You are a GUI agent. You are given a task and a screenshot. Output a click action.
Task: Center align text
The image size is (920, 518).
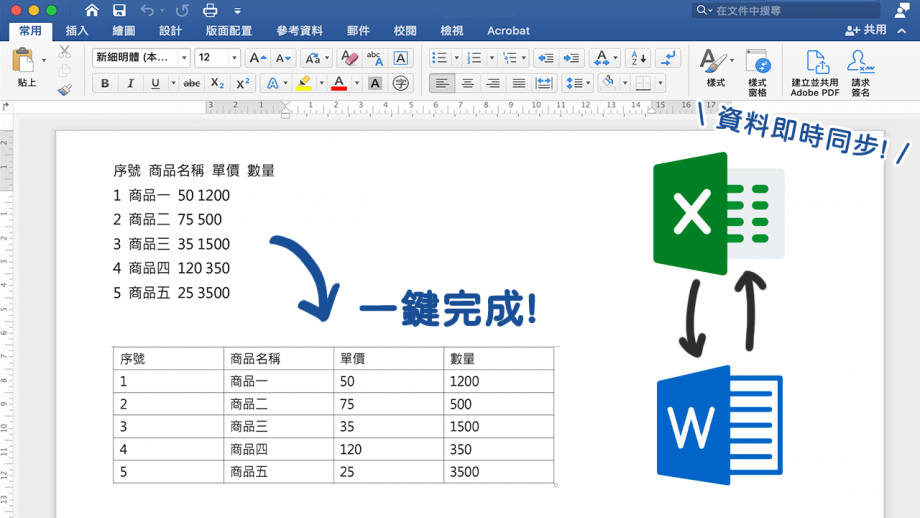468,83
